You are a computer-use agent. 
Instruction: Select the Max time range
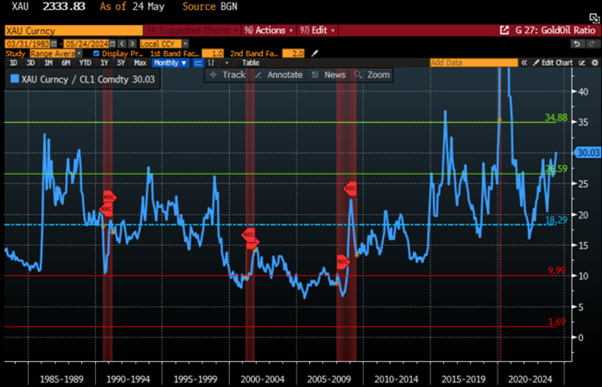[140, 63]
